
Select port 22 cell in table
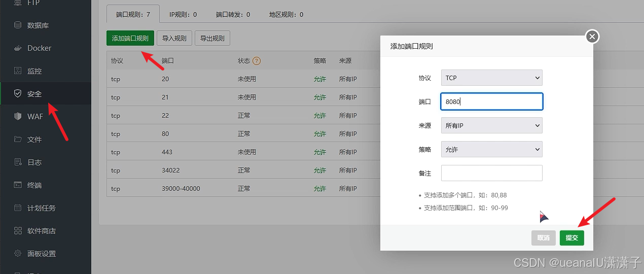[x=165, y=116]
